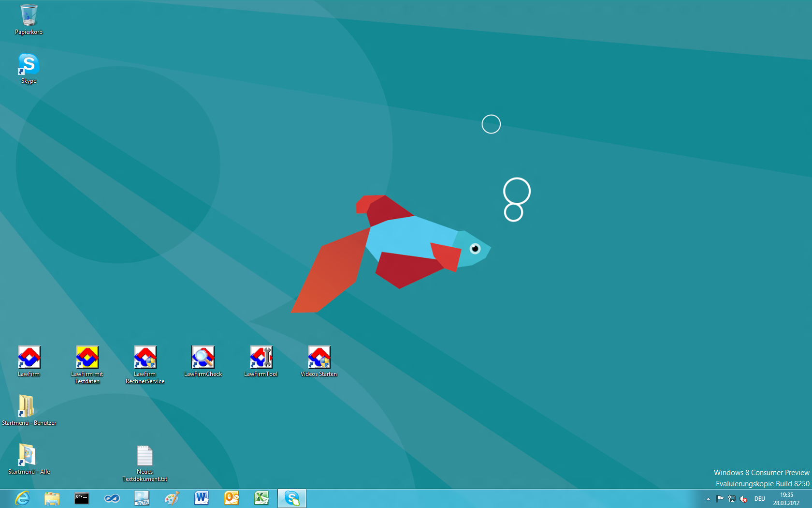Open the Skype desktop shortcut
Image resolution: width=812 pixels, height=508 pixels.
tap(29, 65)
